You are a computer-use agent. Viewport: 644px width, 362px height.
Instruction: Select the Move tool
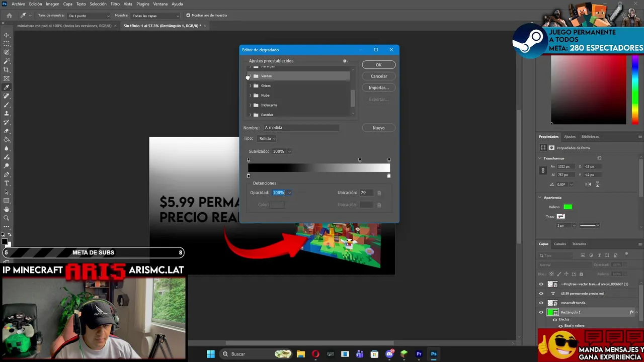(7, 35)
